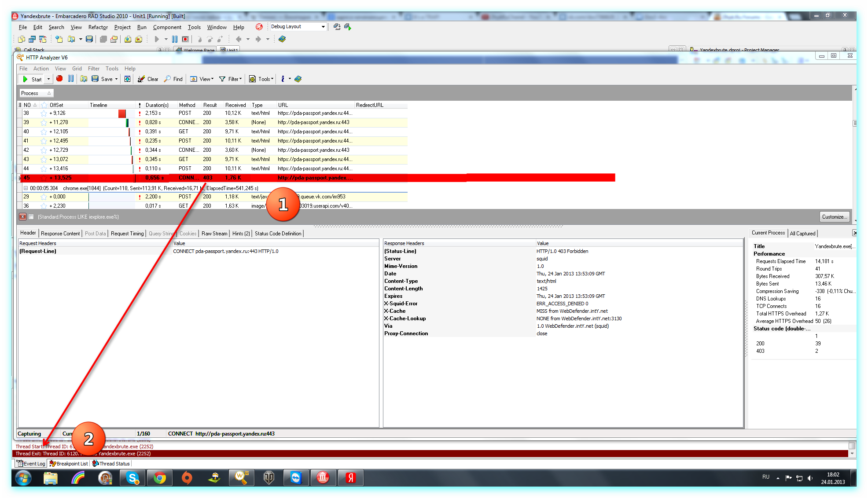Sort by the Duration(s) column header
This screenshot has height=498, width=868.
[157, 105]
